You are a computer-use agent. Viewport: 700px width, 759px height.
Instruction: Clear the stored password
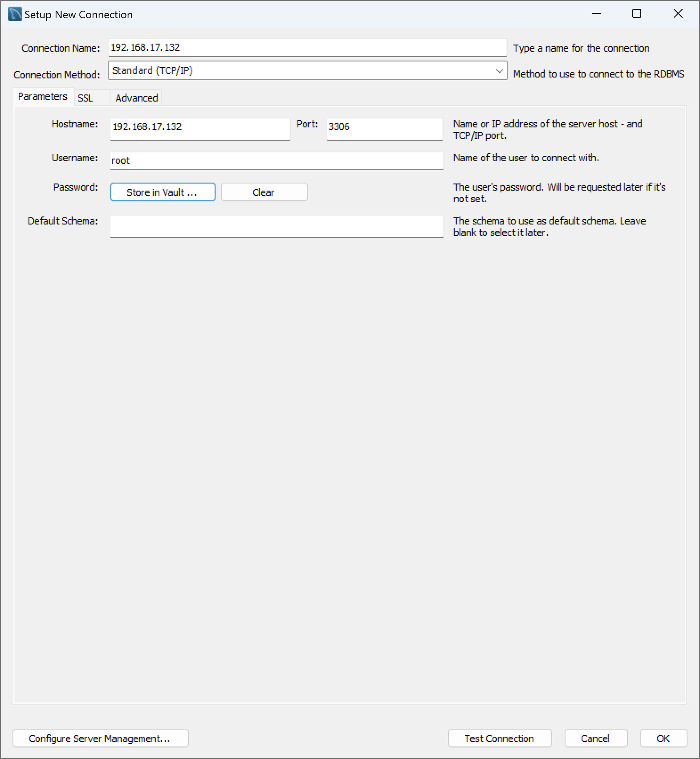point(264,192)
